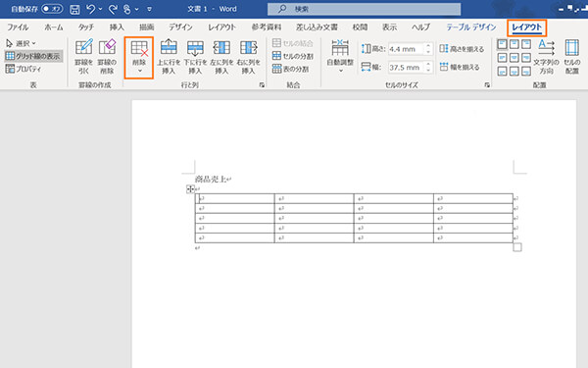
Task: Click the table resize handle square
Action: coord(517,247)
